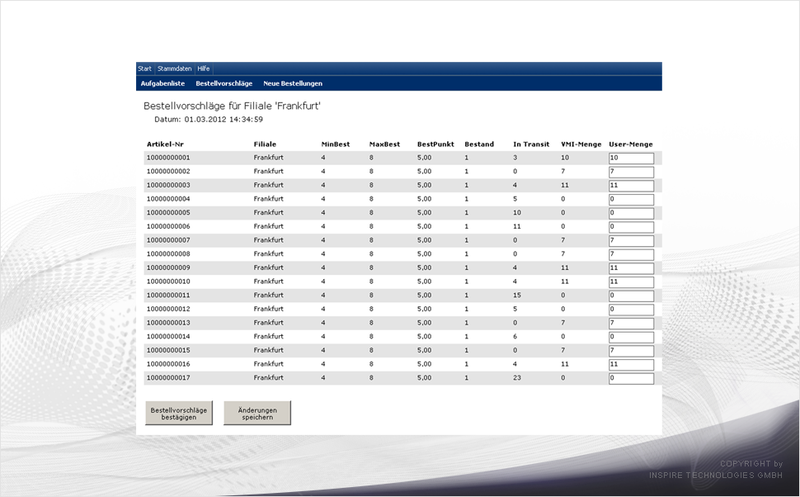Screen dimensions: 800x497
Task: Edit User-Menge field for article 10000000008
Action: pyautogui.click(x=631, y=255)
